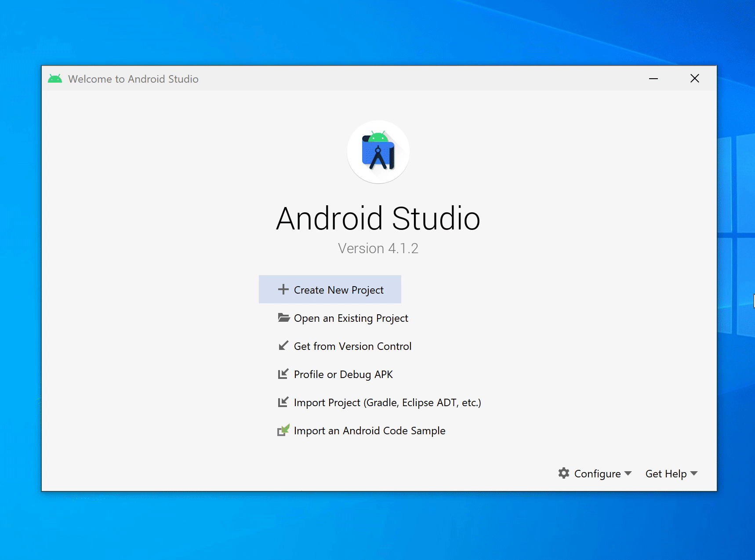This screenshot has height=560, width=755.
Task: Open the Configure dropdown menu
Action: (x=597, y=473)
